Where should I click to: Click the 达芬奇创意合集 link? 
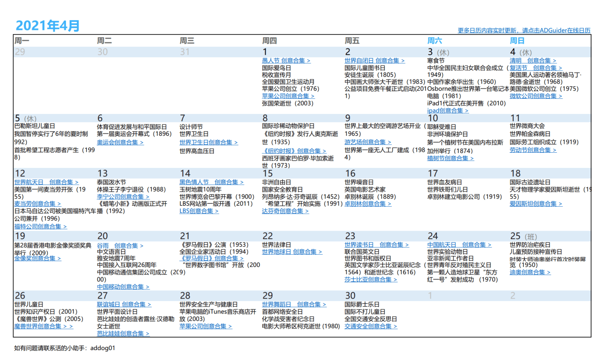coord(285,211)
